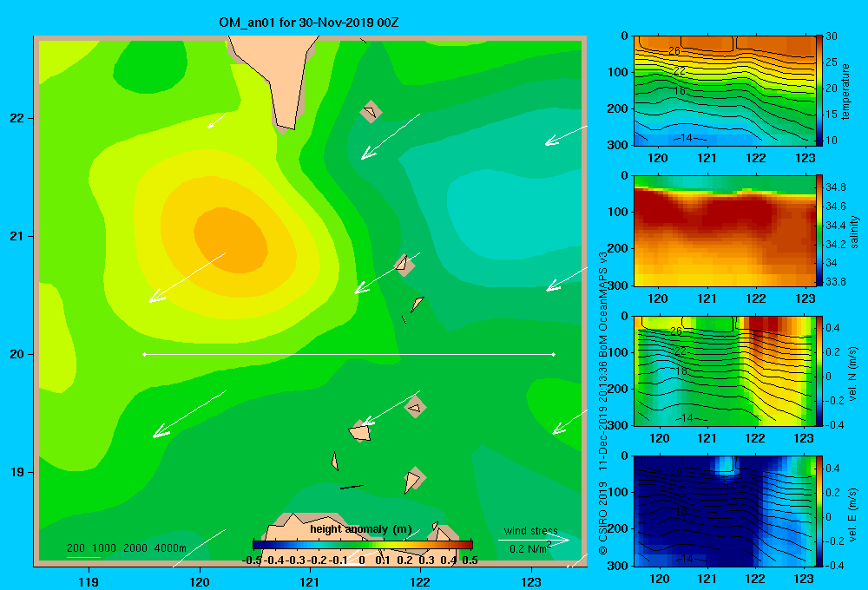Click latitude label '21' on main map
The width and height of the screenshot is (868, 590).
(x=17, y=236)
